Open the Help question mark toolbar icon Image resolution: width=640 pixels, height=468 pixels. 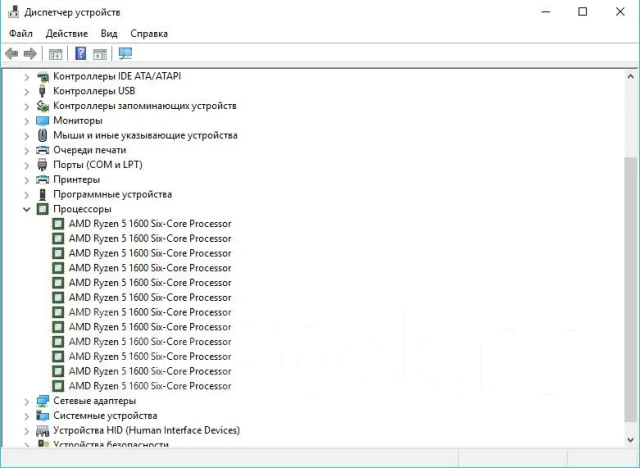click(80, 53)
